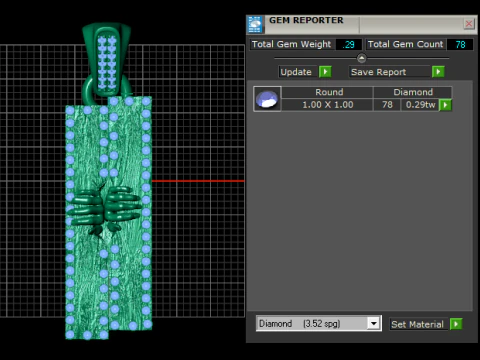The height and width of the screenshot is (360, 480).
Task: Select the round gem thumbnail
Action: click(267, 99)
